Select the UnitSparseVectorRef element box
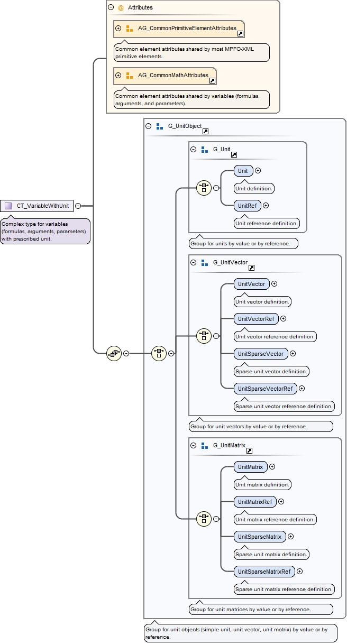Screen dimensions: 347x644 265,389
